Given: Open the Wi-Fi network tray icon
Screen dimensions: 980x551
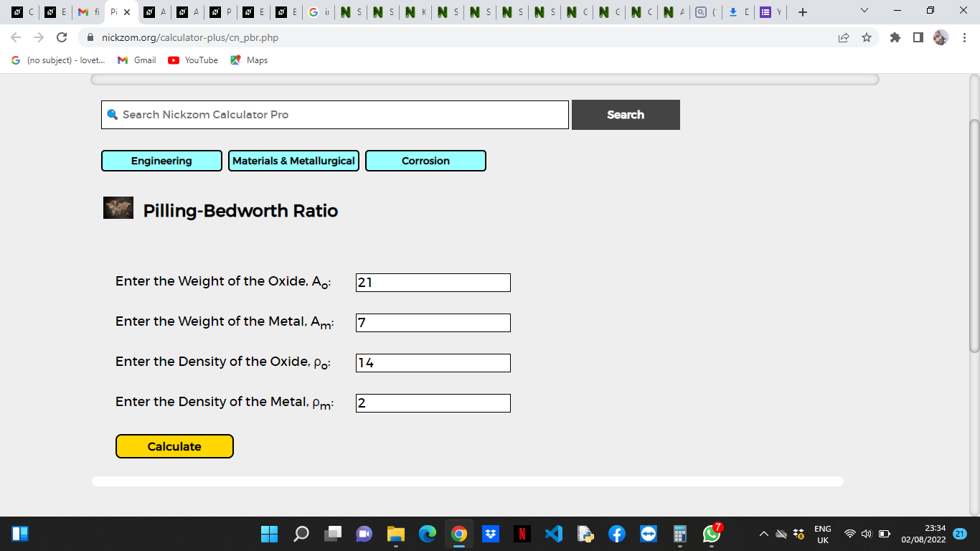Looking at the screenshot, I should (850, 534).
